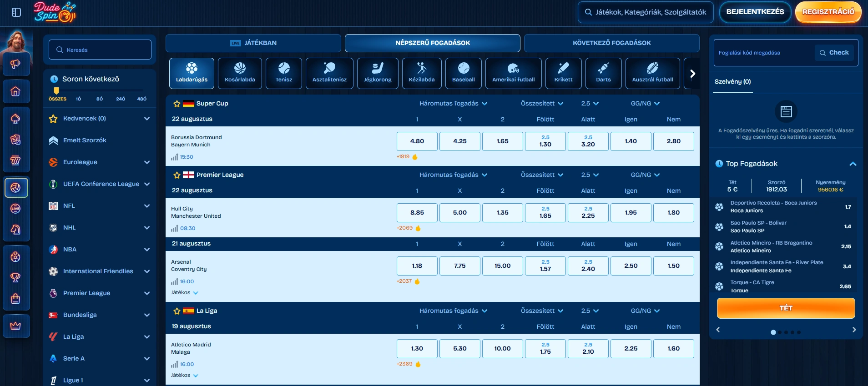Image resolution: width=868 pixels, height=386 pixels.
Task: Click the BEJELENTKEZÉS login button
Action: (x=755, y=12)
